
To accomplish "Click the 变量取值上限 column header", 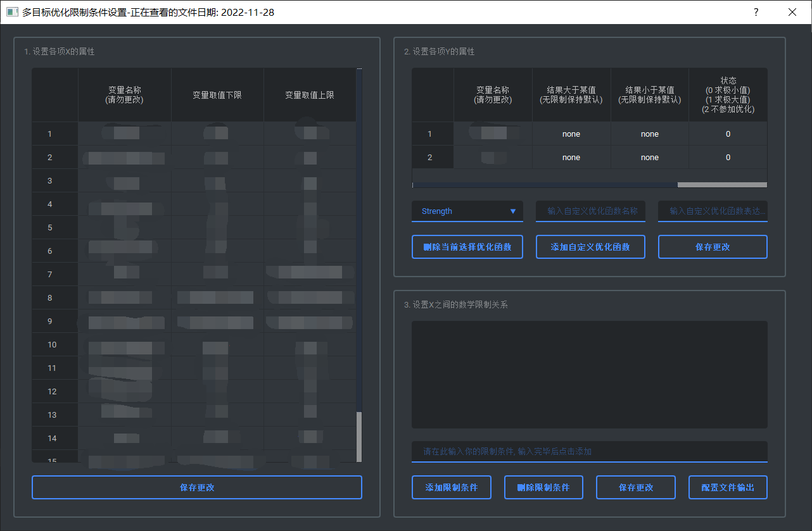I will coord(310,95).
